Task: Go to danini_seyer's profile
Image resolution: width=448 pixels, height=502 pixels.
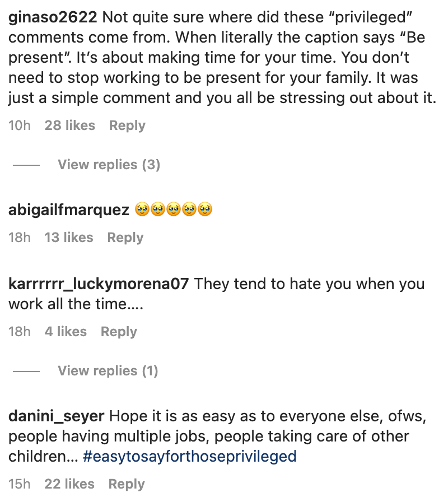Action: (x=57, y=416)
